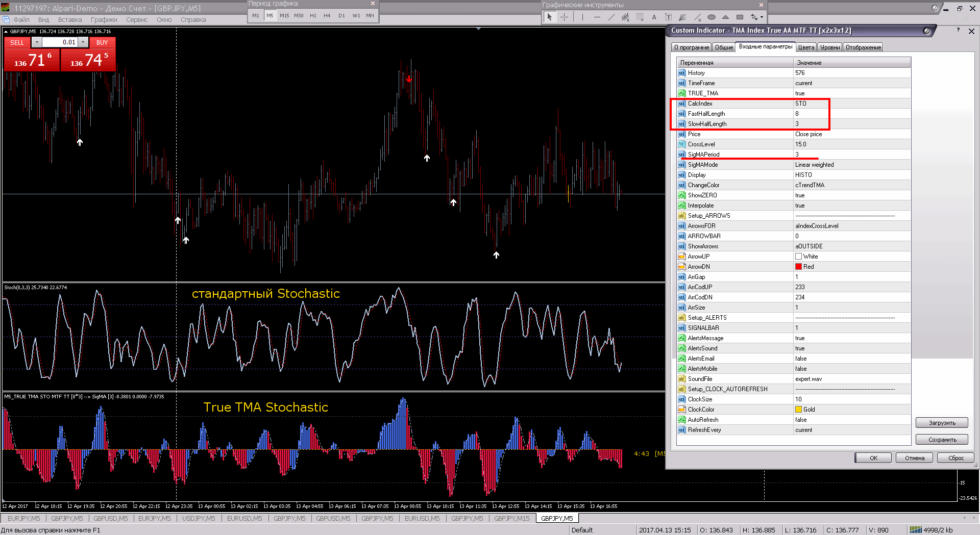
Task: Select the equidistant channel tool
Action: pyautogui.click(x=625, y=17)
